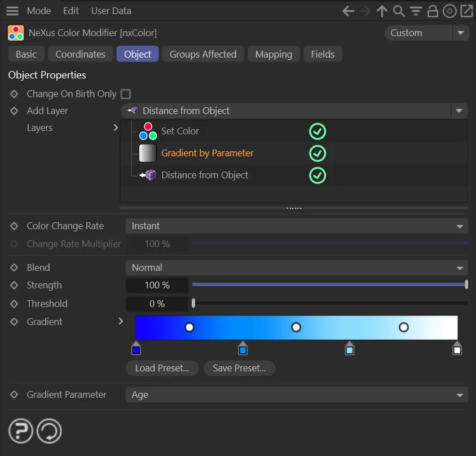The width and height of the screenshot is (476, 456).
Task: Open the search magnifier icon
Action: tap(399, 11)
